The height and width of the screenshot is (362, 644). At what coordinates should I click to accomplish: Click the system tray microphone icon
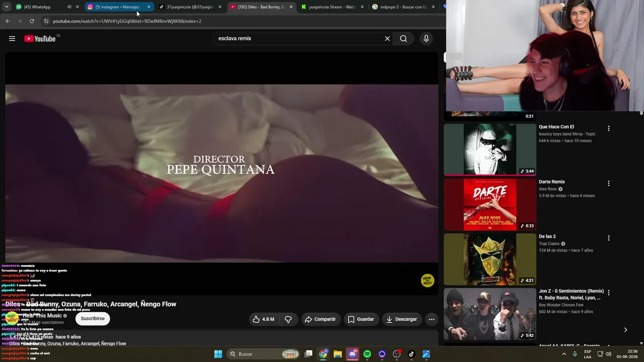(x=575, y=354)
